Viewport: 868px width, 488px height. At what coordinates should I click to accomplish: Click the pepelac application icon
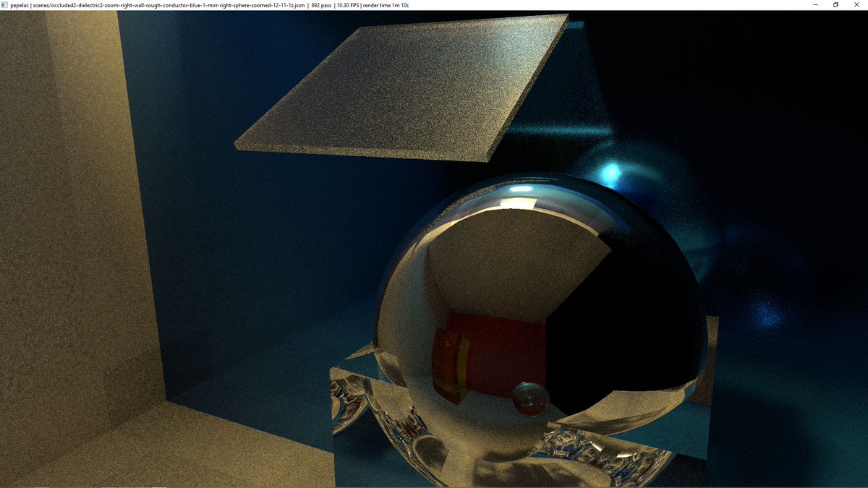(x=5, y=4)
